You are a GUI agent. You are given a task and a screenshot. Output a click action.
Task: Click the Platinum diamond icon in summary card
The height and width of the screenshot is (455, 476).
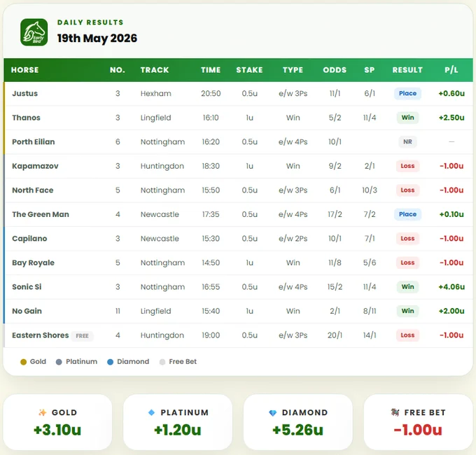[151, 412]
